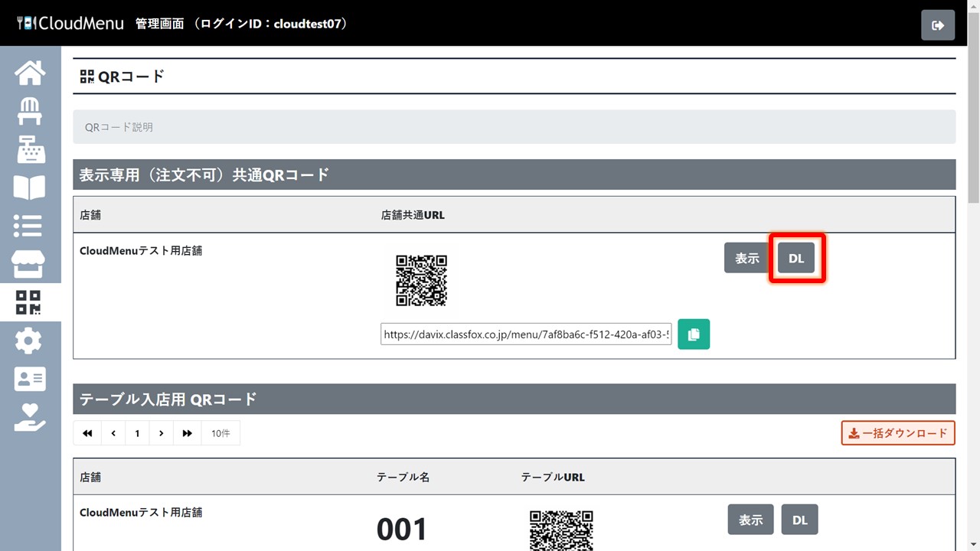Click the テーブル入店用 QRコード heading
Screen dimensions: 980x551
click(168, 399)
